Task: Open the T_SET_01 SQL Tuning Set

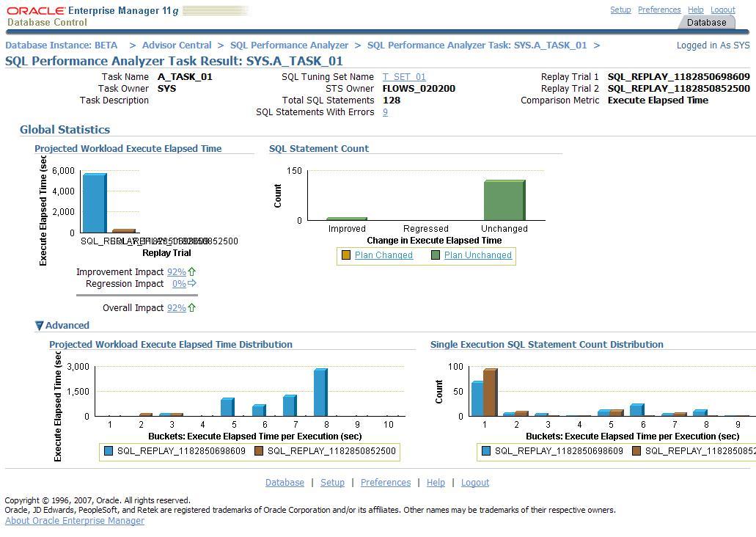Action: pyautogui.click(x=403, y=77)
